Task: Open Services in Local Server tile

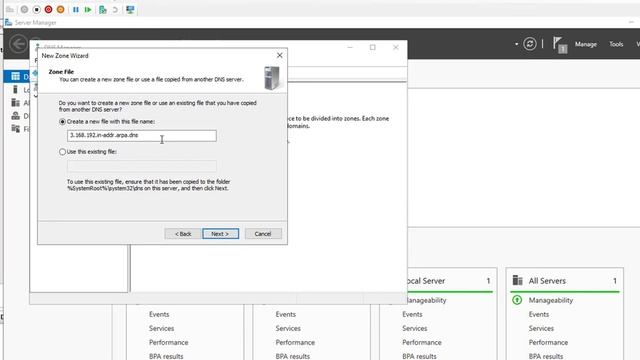Action: [x=415, y=328]
